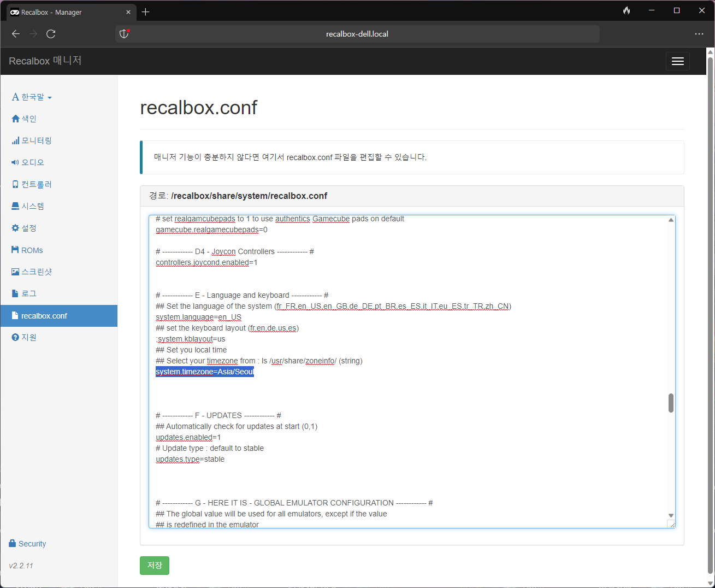Open the 로그 sidebar text link
This screenshot has width=715, height=588.
coord(29,293)
